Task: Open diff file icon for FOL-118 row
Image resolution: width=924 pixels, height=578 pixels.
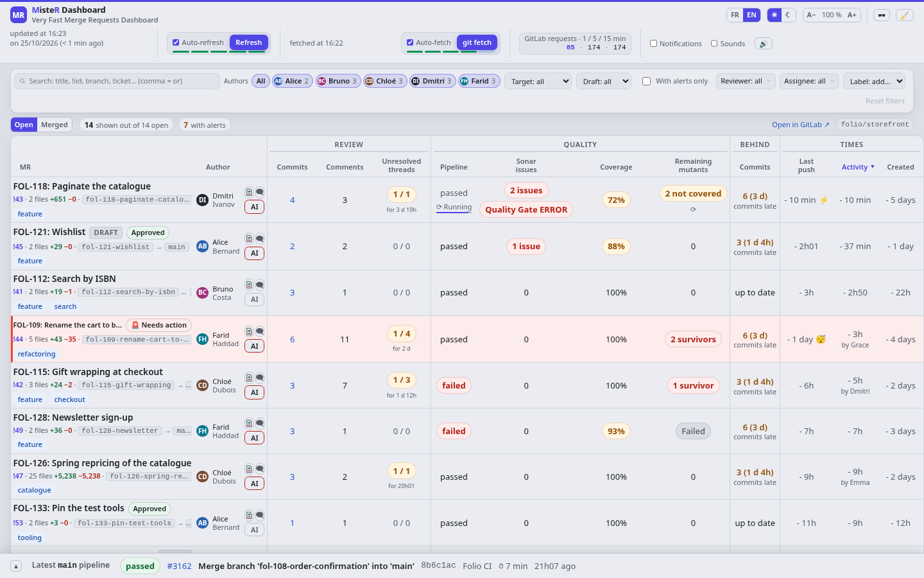Action: (249, 192)
